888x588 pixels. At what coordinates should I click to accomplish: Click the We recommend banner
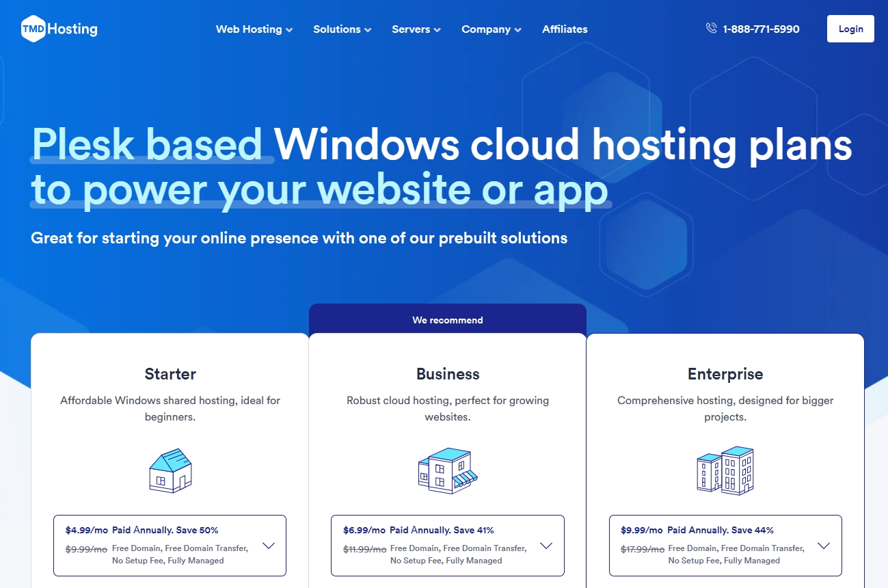448,319
